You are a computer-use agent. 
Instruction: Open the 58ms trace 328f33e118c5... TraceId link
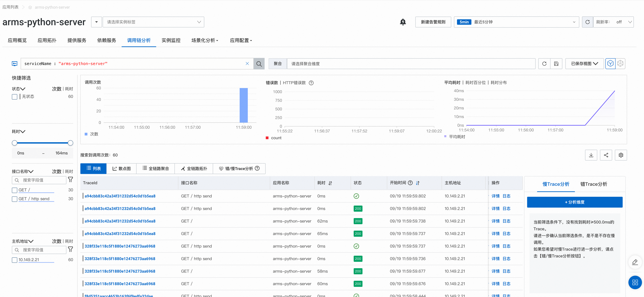tap(120, 271)
